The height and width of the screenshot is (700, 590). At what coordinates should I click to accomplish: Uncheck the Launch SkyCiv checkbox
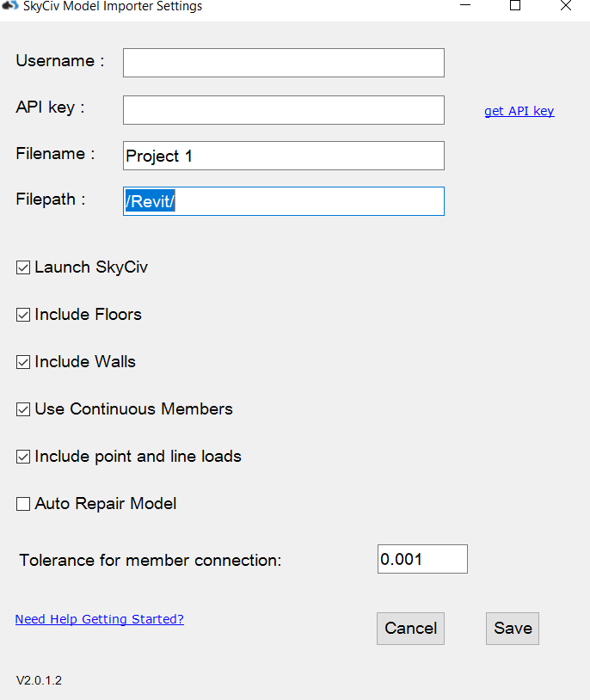[23, 268]
